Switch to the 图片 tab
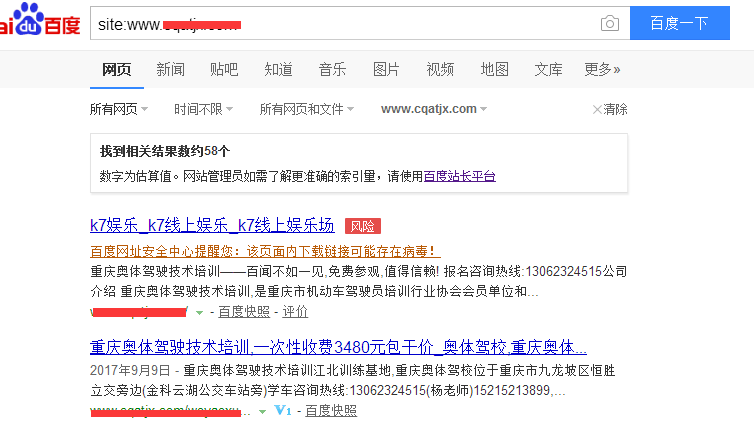754x427 pixels. click(386, 69)
